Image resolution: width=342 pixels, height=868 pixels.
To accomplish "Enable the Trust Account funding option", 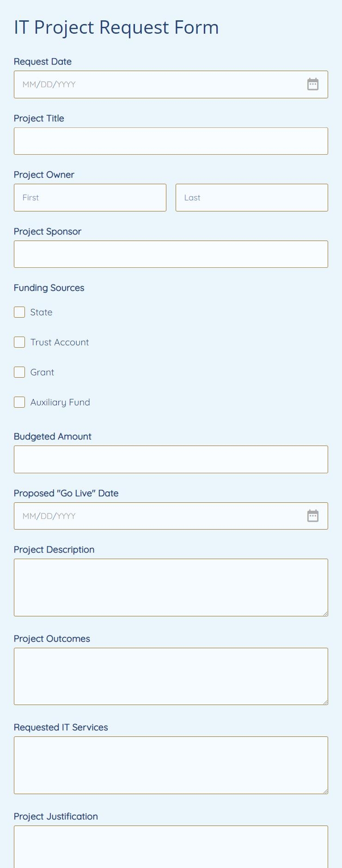I will pos(19,342).
